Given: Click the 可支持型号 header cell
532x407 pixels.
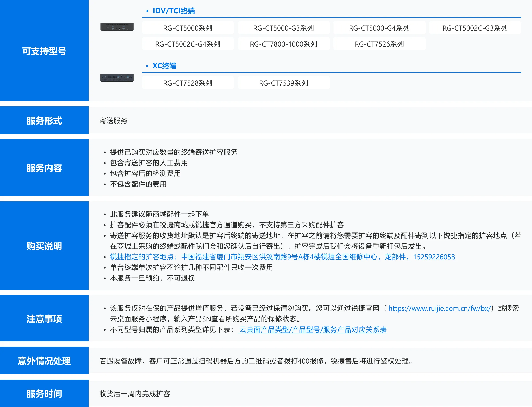Looking at the screenshot, I should (x=44, y=51).
